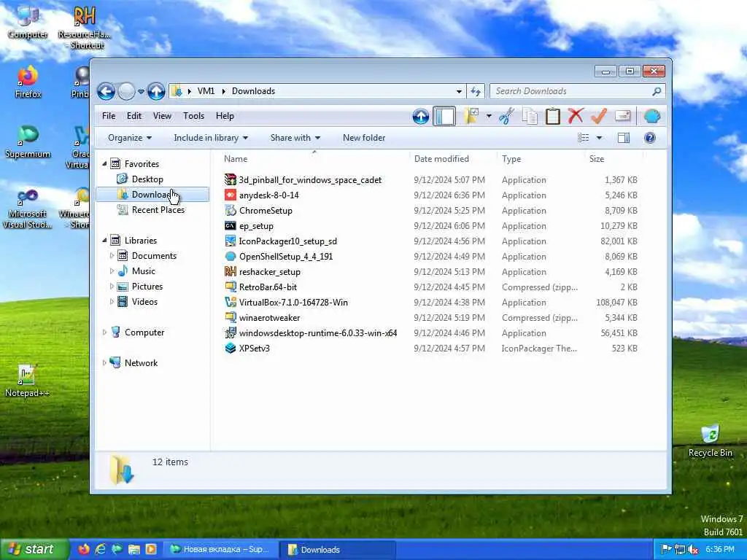The height and width of the screenshot is (560, 747).
Task: Select the ep_setup file
Action: coord(256,226)
